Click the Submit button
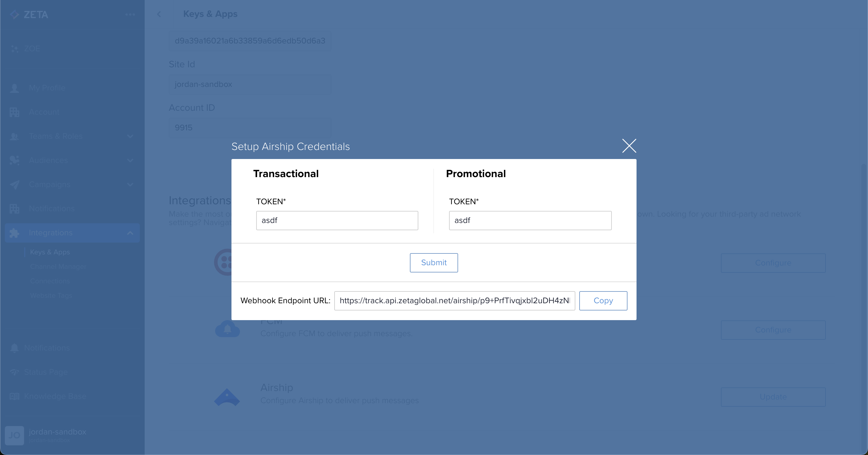 (x=434, y=262)
